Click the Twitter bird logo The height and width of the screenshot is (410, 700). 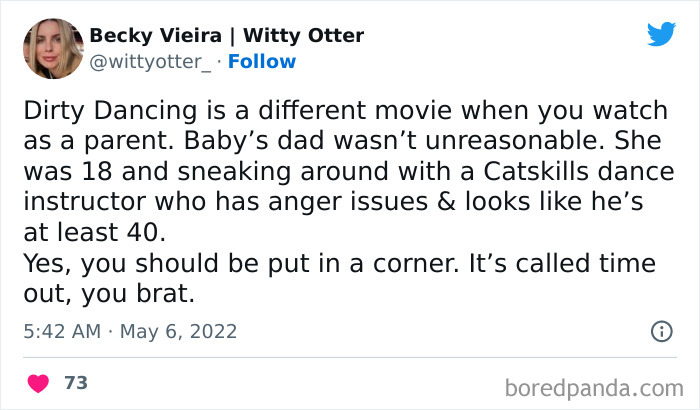pos(661,34)
